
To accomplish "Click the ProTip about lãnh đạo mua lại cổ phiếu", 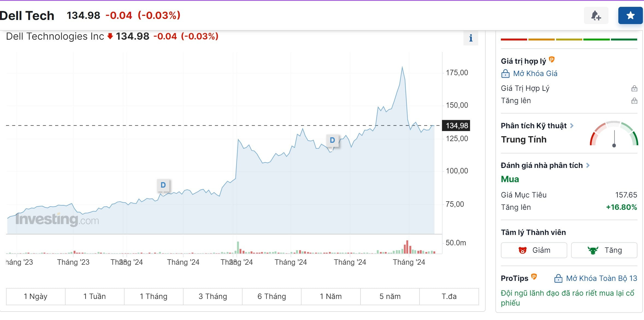I will coord(568,298).
